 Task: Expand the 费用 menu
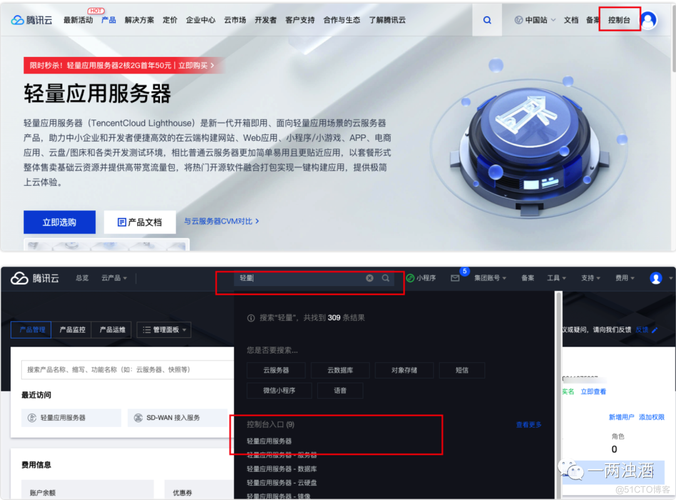625,278
